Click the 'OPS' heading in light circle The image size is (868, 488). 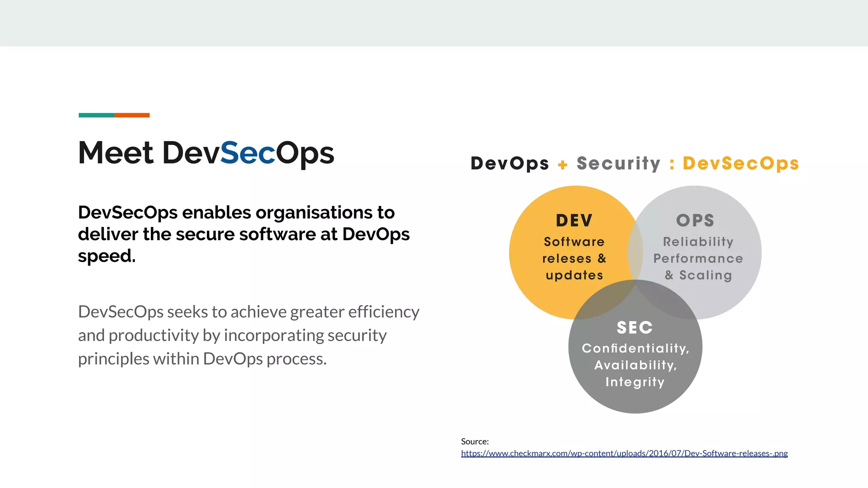click(695, 221)
